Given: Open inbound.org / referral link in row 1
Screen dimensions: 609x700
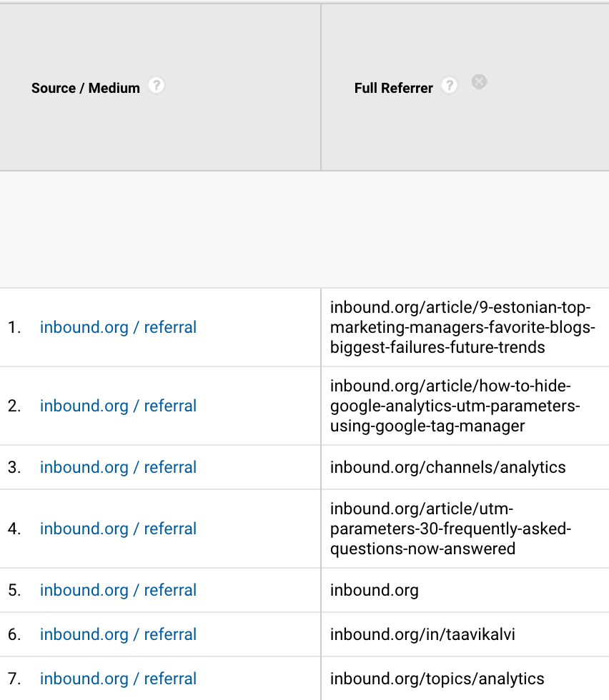Looking at the screenshot, I should (x=118, y=328).
